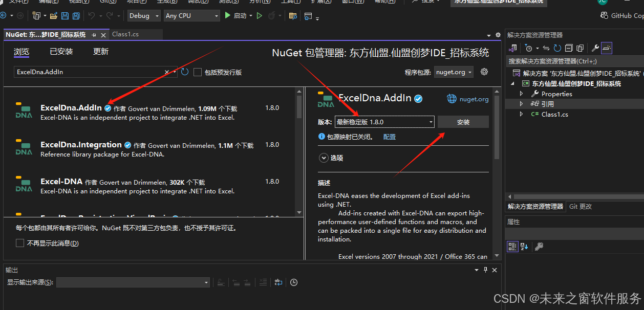644x310 pixels.
Task: Switch to the 已安装 installed tab
Action: point(61,52)
